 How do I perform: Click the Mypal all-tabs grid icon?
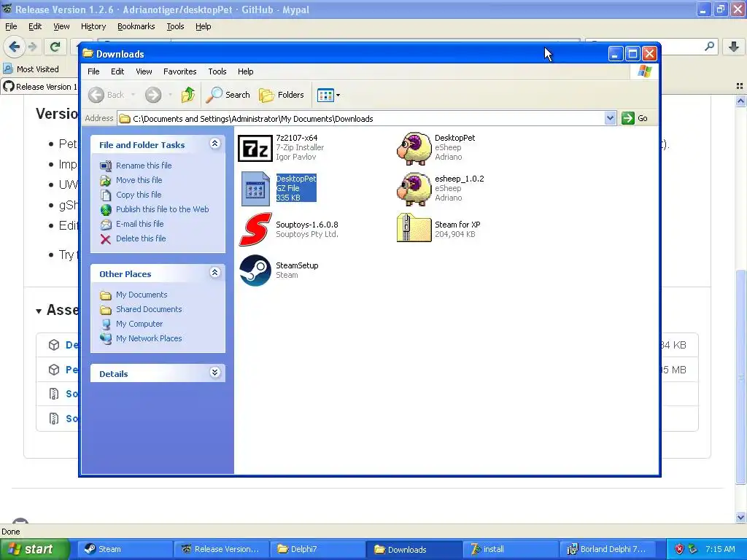pyautogui.click(x=740, y=86)
